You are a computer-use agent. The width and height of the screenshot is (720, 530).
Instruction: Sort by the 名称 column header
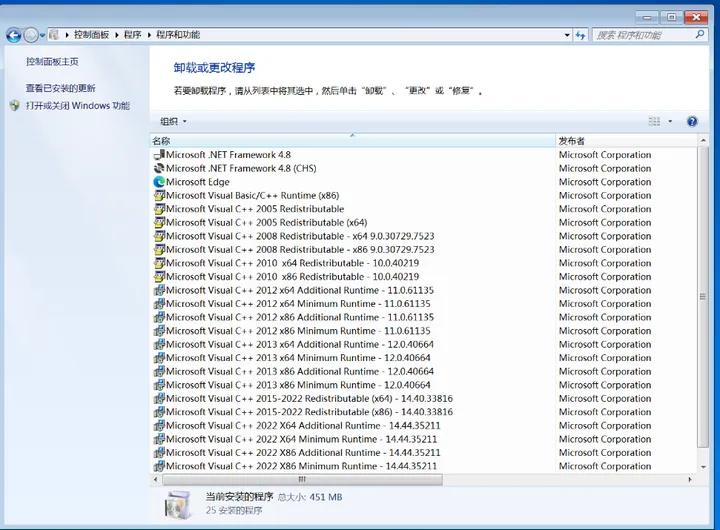tap(353, 141)
